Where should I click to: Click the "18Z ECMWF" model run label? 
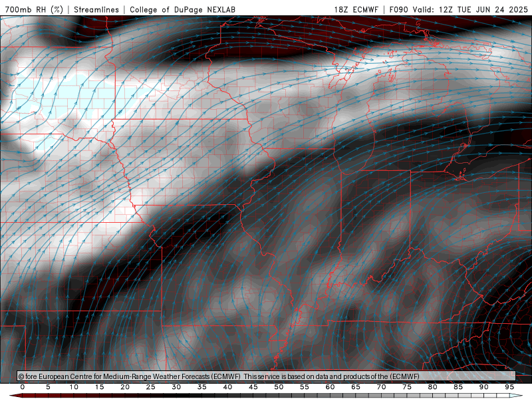[x=356, y=9]
